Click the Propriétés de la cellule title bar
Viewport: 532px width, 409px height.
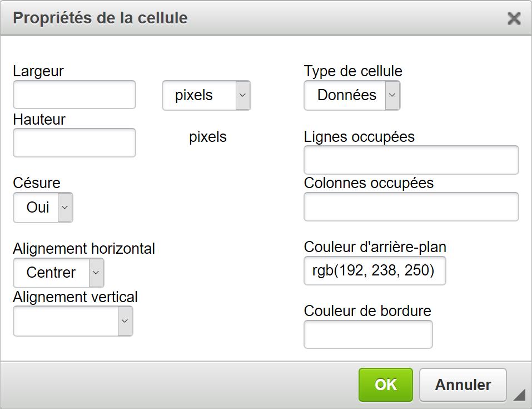tap(250, 18)
